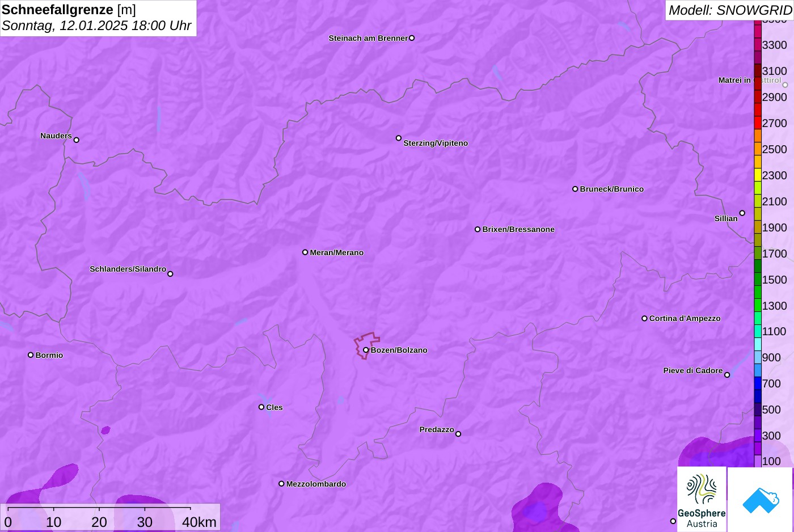Image resolution: width=794 pixels, height=532 pixels.
Task: Select the Sterzing/Vipiteno location marker
Action: pos(399,138)
